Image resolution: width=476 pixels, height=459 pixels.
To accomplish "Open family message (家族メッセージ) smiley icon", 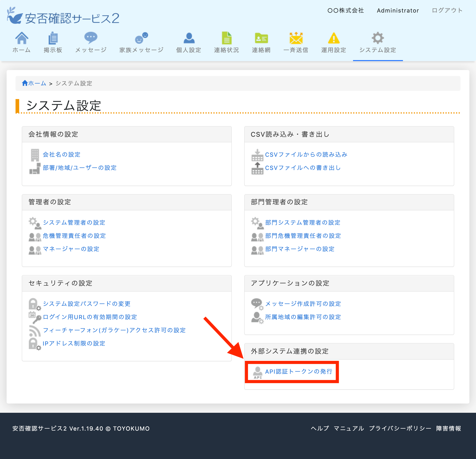I will 141,38.
